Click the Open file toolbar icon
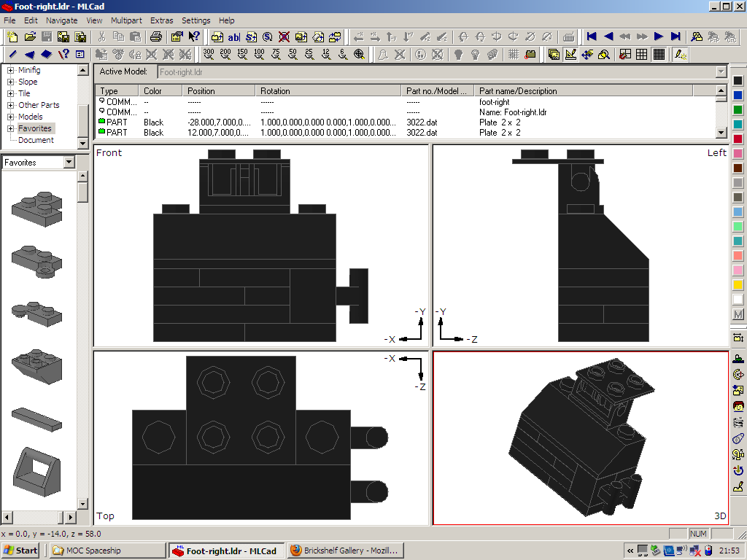747x560 pixels. (x=30, y=36)
